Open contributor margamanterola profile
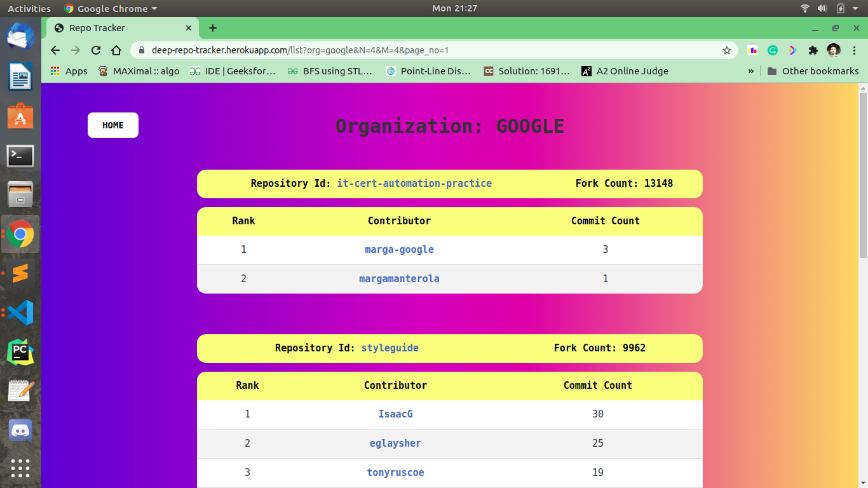Image resolution: width=868 pixels, height=488 pixels. pyautogui.click(x=399, y=278)
